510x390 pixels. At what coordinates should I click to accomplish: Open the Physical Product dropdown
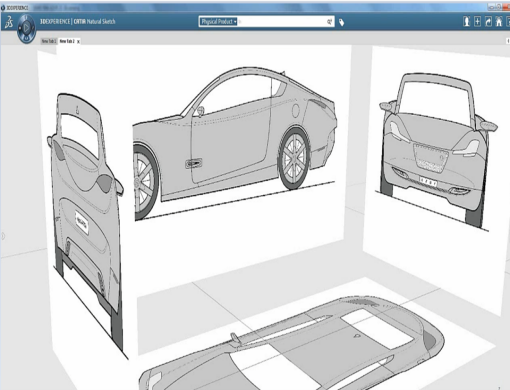pyautogui.click(x=219, y=22)
